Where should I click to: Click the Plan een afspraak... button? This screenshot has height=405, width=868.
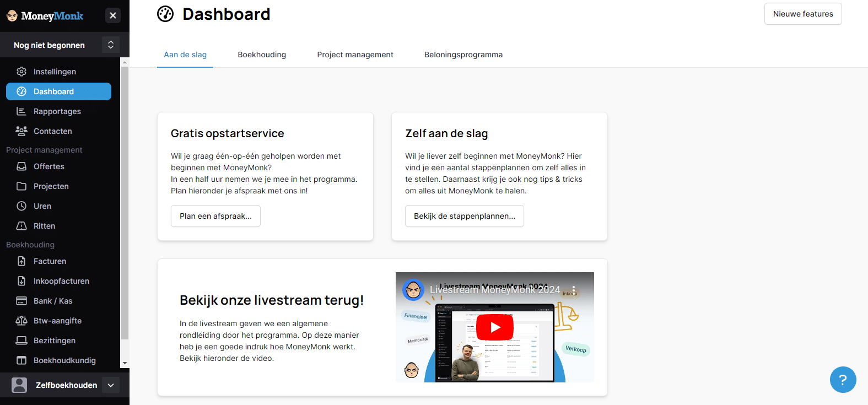coord(215,216)
